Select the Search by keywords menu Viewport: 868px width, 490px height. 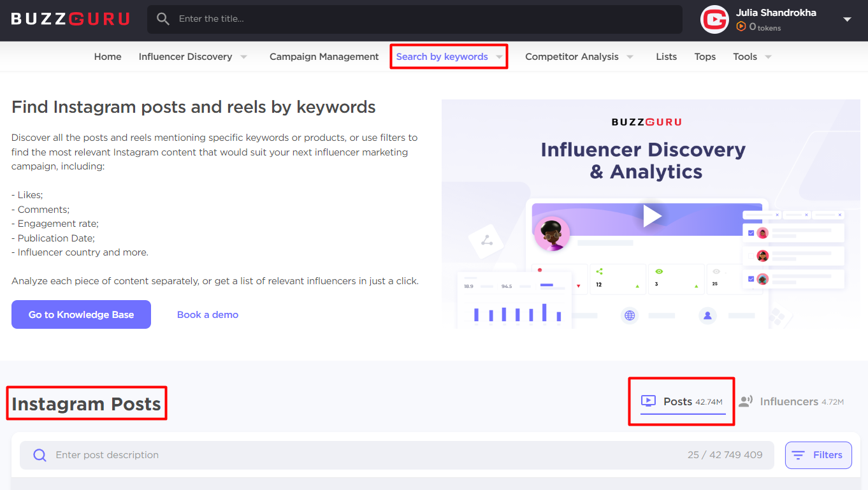pos(442,57)
